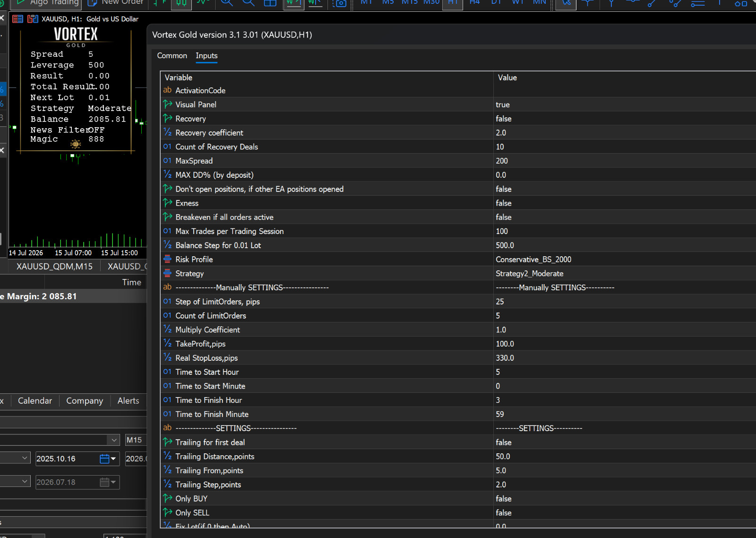This screenshot has height=538, width=756.
Task: Click New Order toolbar button
Action: click(x=116, y=3)
